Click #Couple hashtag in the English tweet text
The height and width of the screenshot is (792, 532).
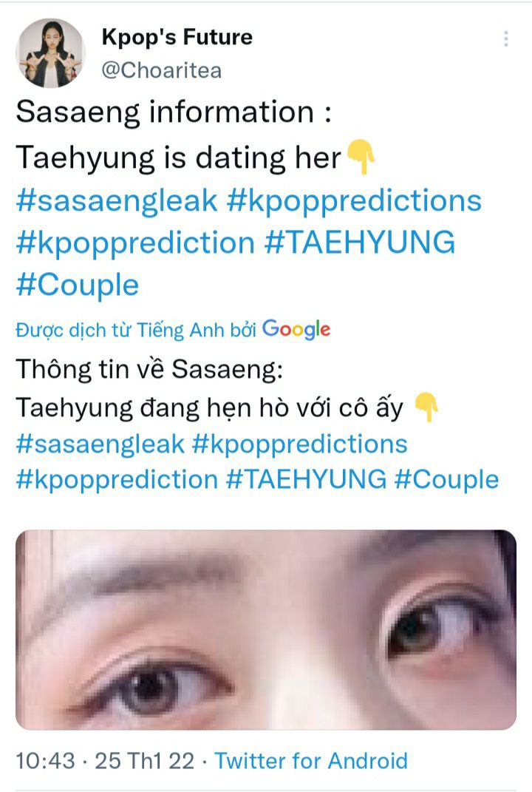[x=78, y=286]
